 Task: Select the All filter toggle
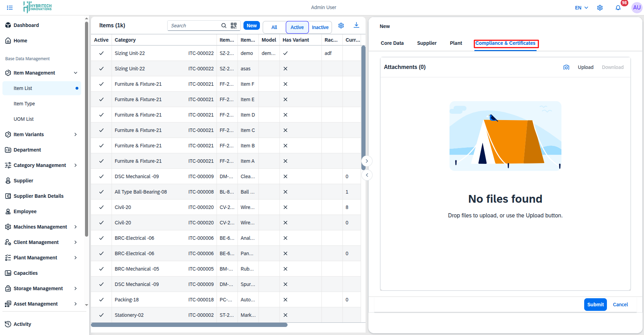tap(274, 27)
